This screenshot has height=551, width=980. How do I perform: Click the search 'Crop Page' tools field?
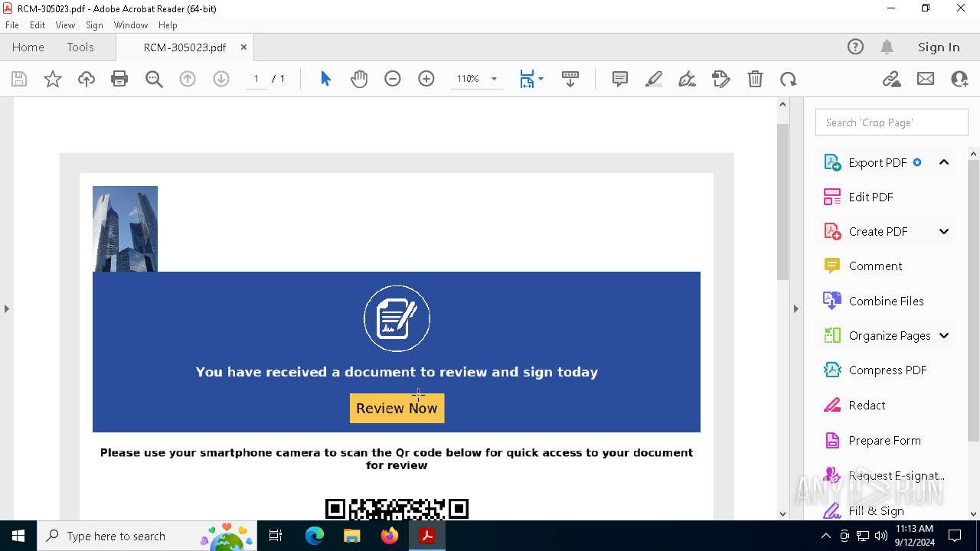tap(892, 122)
